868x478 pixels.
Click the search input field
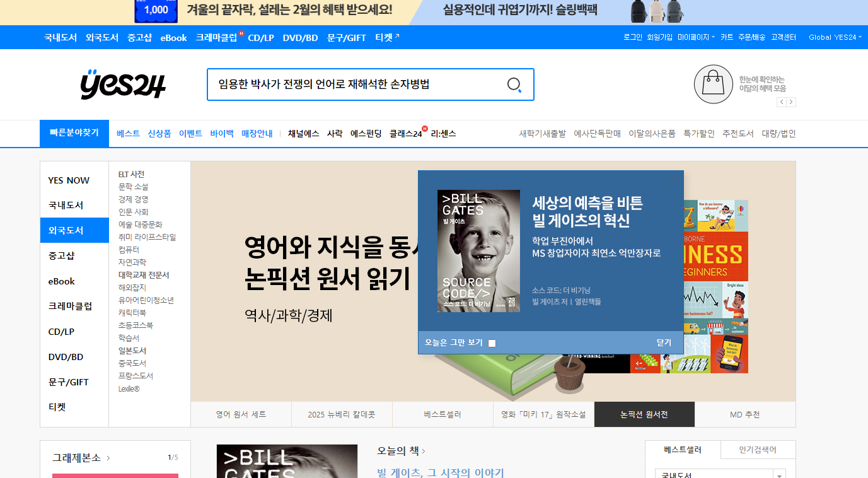(356, 85)
